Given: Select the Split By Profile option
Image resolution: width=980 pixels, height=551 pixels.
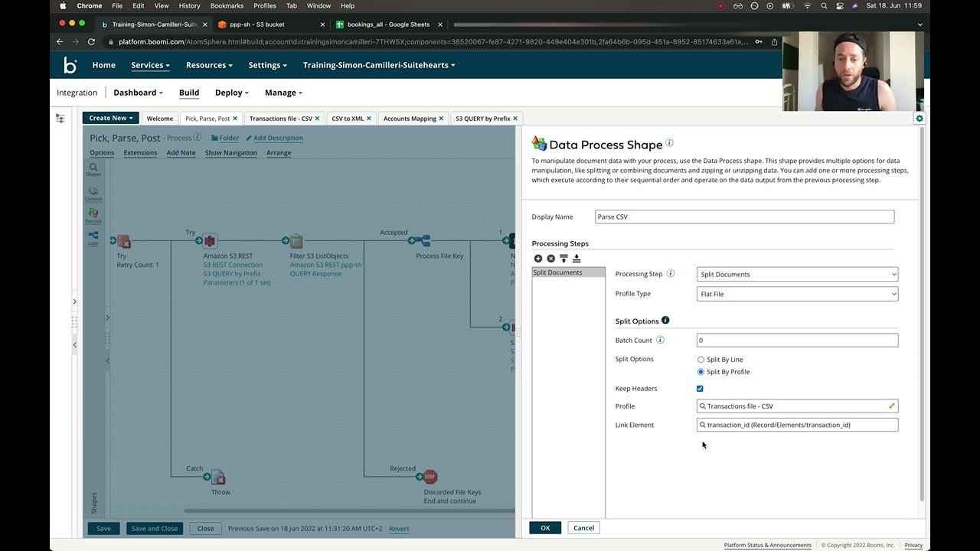Looking at the screenshot, I should pos(701,372).
